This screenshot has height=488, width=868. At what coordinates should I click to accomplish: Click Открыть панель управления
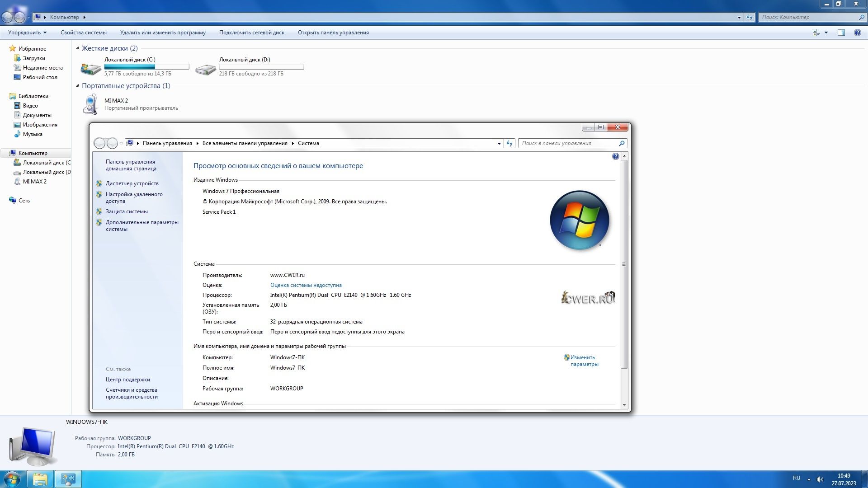pos(333,33)
